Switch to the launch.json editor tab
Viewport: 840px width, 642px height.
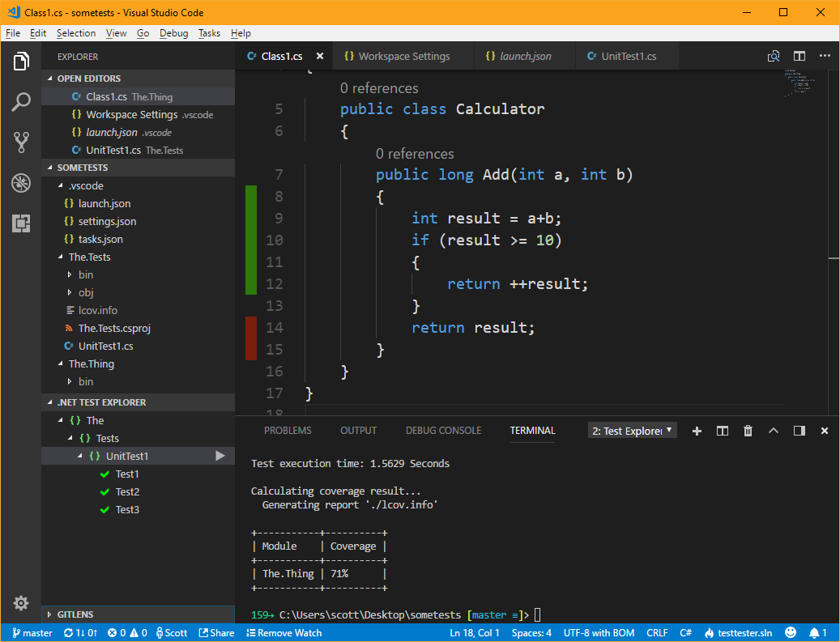525,56
